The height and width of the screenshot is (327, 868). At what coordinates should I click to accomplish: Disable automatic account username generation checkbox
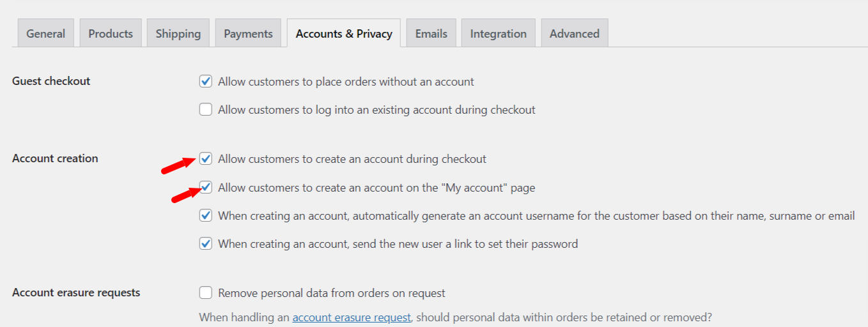tap(206, 215)
